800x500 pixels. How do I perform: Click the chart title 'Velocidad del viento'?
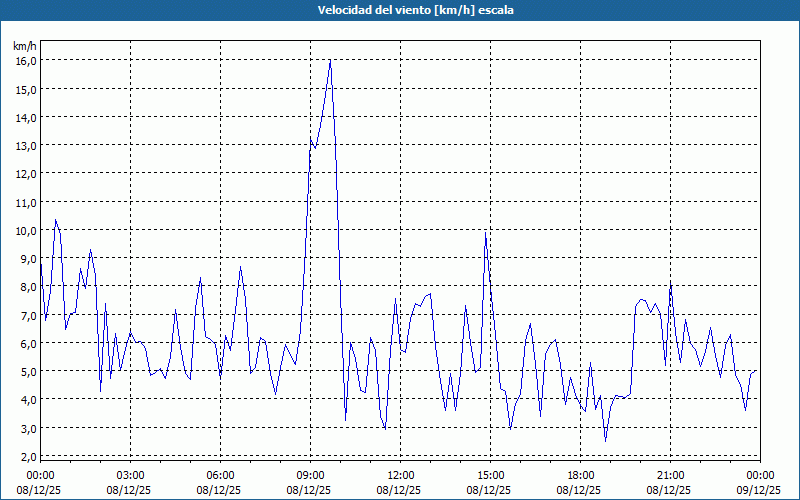[x=400, y=10]
